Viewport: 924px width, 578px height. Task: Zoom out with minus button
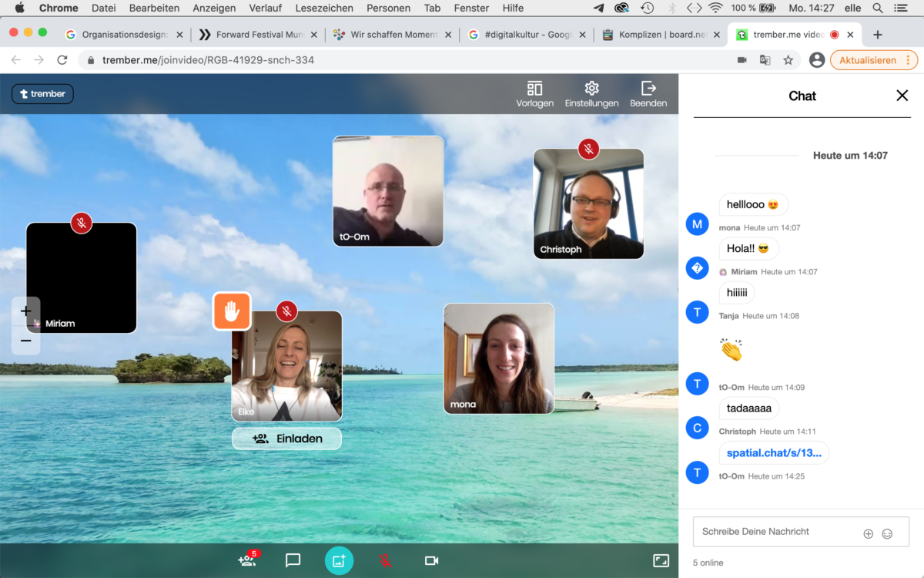tap(26, 341)
